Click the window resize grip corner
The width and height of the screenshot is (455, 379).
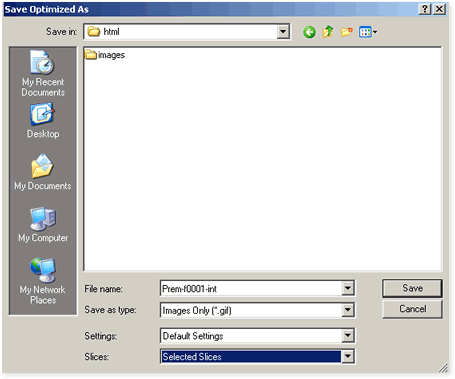coord(443,367)
